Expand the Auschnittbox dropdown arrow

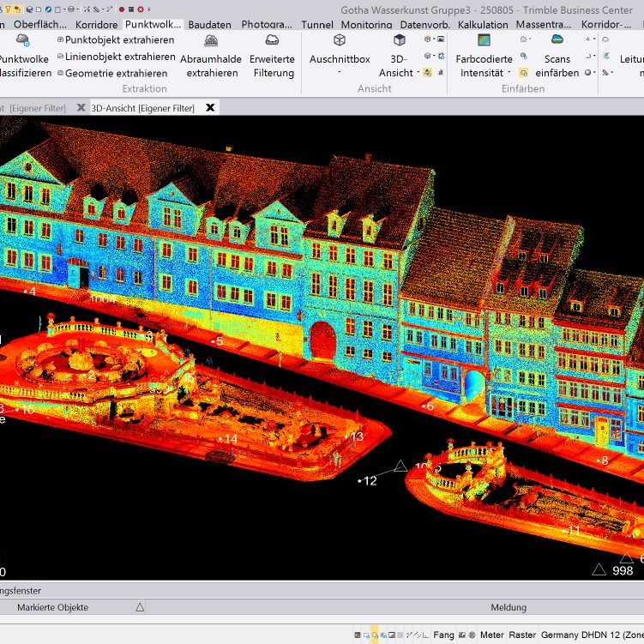click(x=340, y=72)
